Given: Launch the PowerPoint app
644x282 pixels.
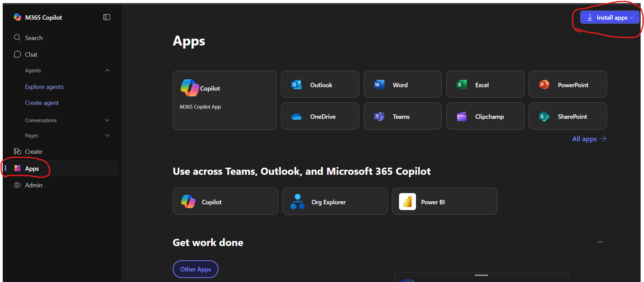Looking at the screenshot, I should point(567,84).
